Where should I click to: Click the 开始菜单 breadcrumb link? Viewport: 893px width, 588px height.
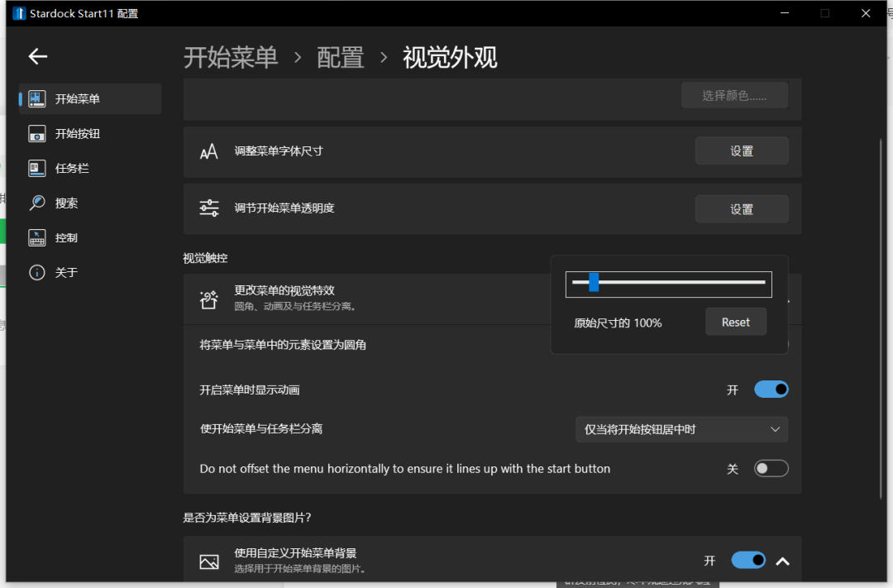[x=231, y=58]
